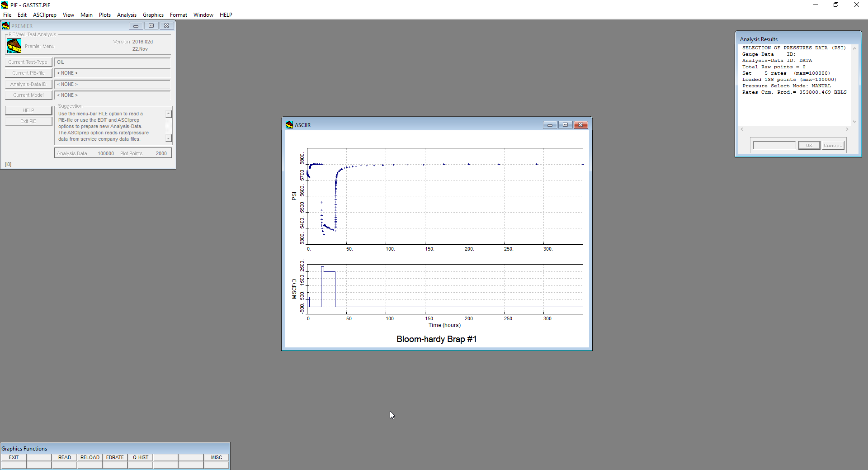Click the PIE logo in Premier Menu
This screenshot has width=868, height=470.
(14, 46)
